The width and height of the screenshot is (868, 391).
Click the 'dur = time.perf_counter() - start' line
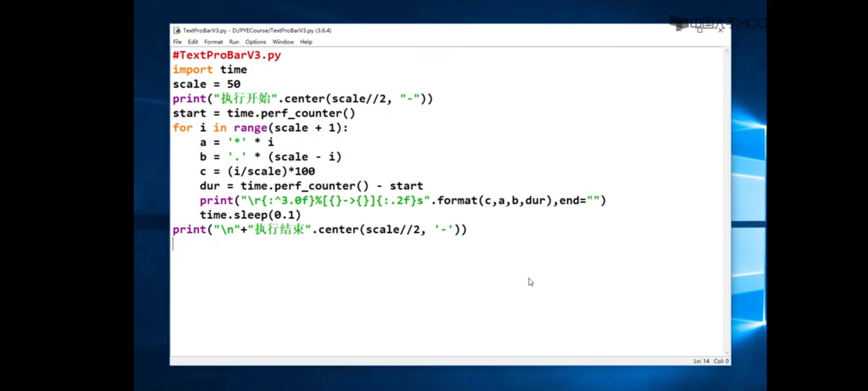[x=311, y=186]
